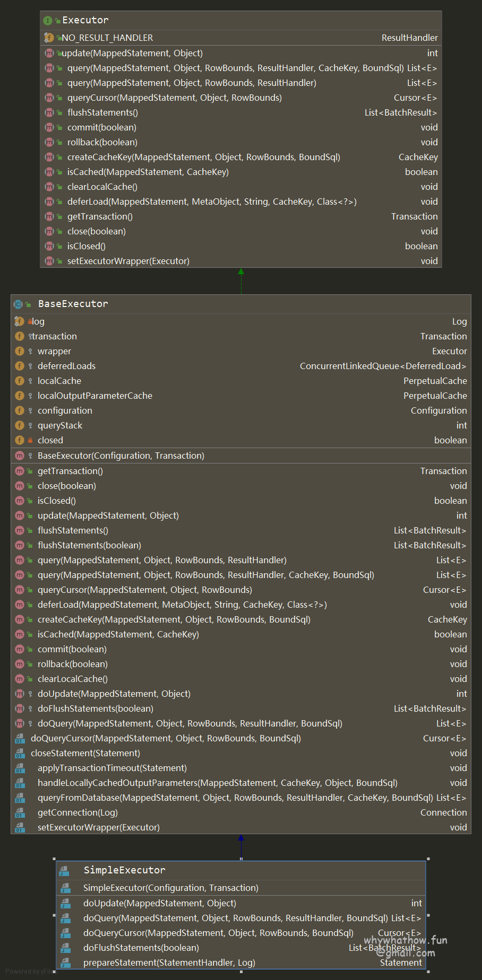Select the configuration field in BaseExecutor
The height and width of the screenshot is (980, 482).
pos(65,410)
